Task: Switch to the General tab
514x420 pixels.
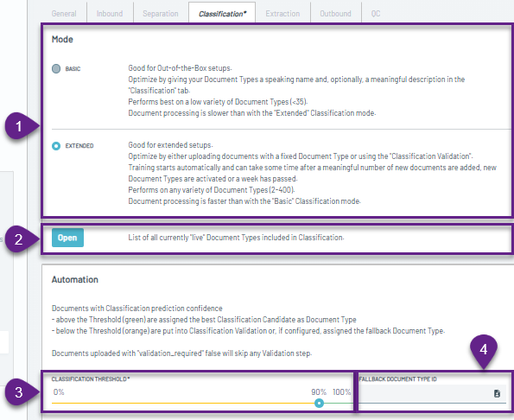Action: pos(64,14)
